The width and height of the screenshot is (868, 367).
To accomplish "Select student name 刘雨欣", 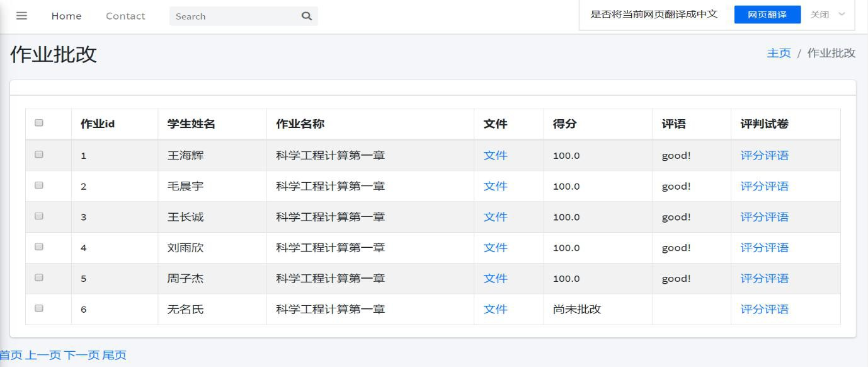I will tap(185, 248).
